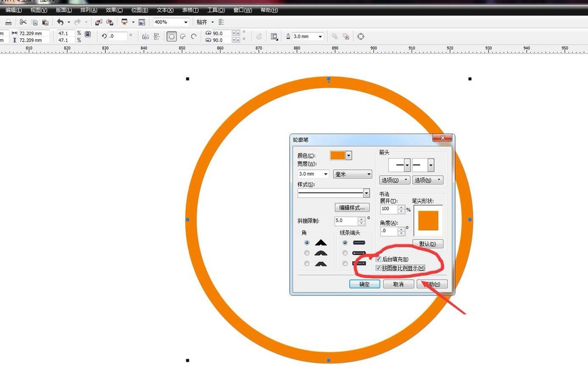Open the dialog width 3.0 mm dropdown
Screen dimensions: 588x370
326,174
